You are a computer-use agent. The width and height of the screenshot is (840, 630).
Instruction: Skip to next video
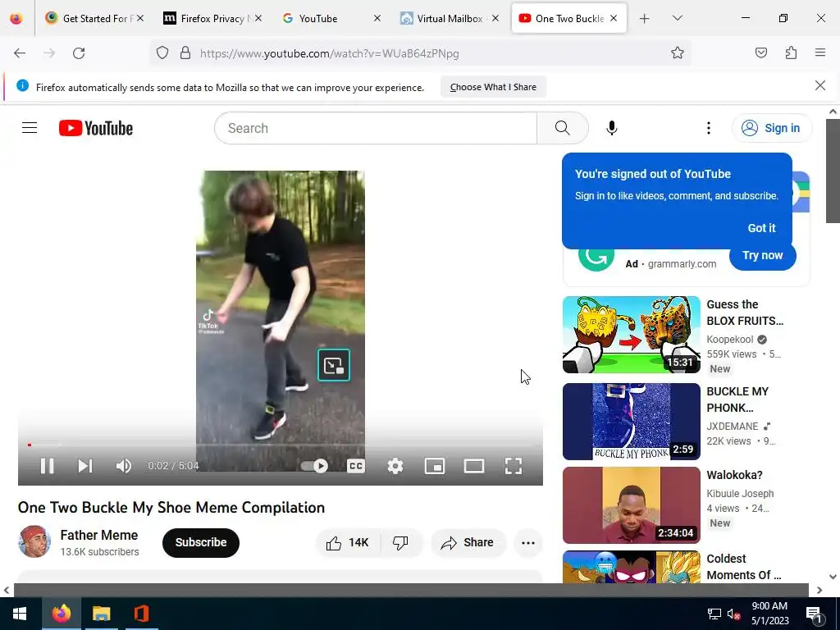pos(85,466)
